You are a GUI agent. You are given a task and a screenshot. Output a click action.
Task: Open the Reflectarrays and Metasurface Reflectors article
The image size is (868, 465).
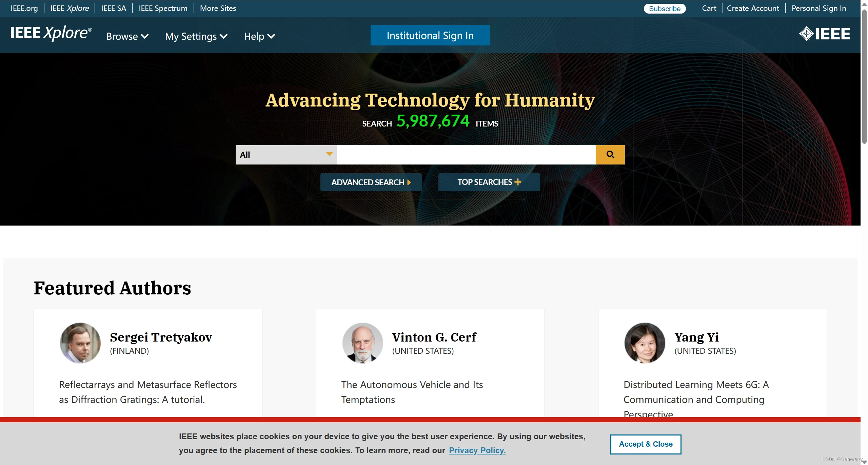[148, 392]
